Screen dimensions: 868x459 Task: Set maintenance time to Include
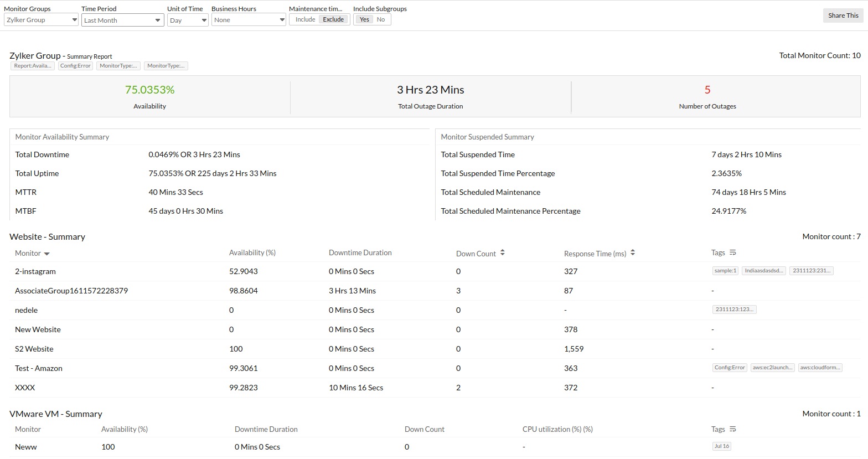click(x=305, y=19)
